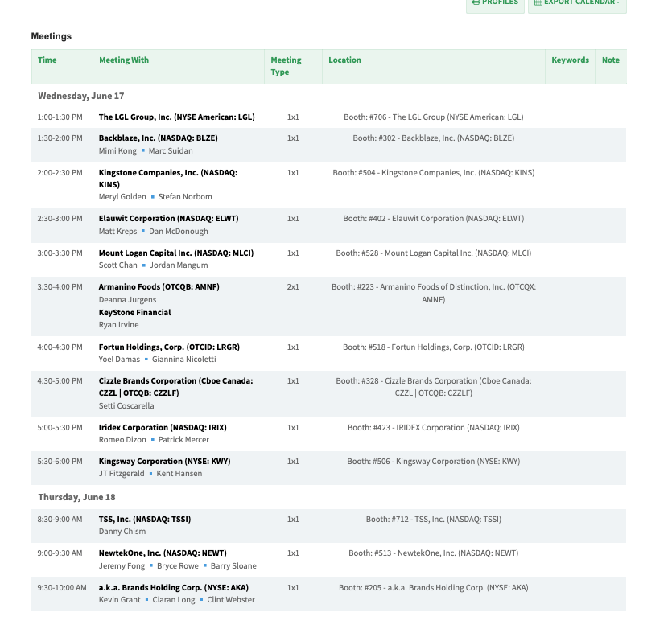The height and width of the screenshot is (633, 672).
Task: Select attendee Ciaran Long
Action: (174, 599)
